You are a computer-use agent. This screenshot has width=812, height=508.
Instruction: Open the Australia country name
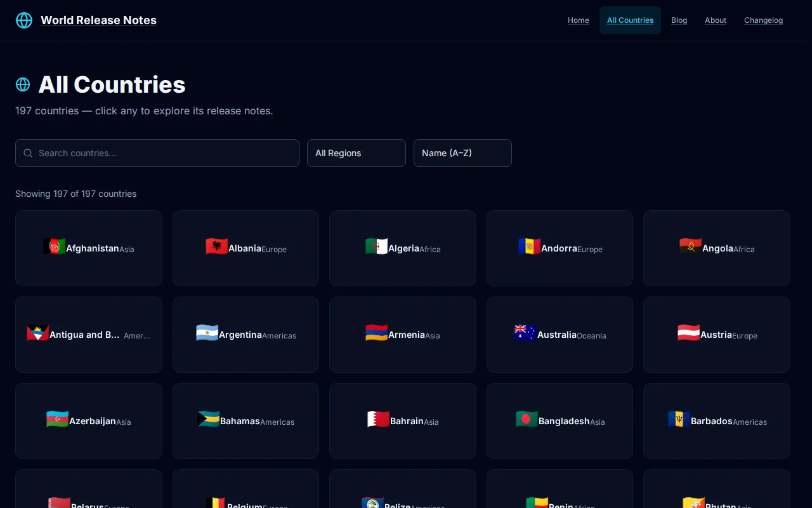point(557,335)
